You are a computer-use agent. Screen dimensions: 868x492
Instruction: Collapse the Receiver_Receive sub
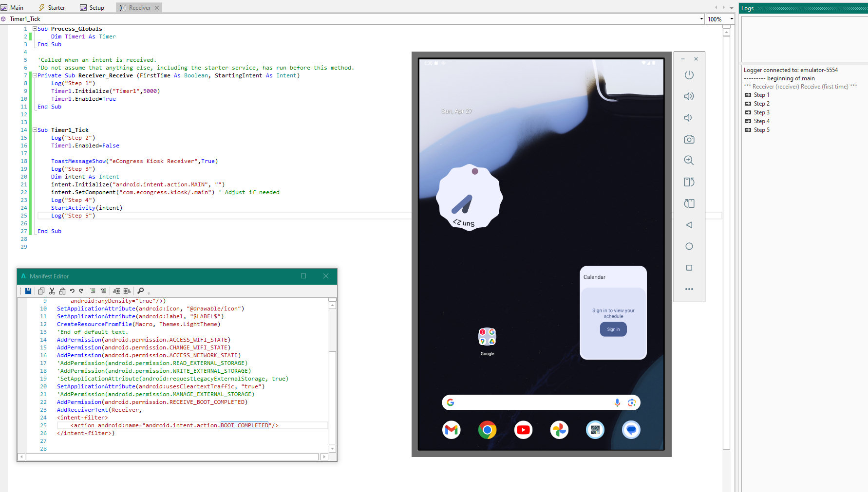click(x=35, y=75)
